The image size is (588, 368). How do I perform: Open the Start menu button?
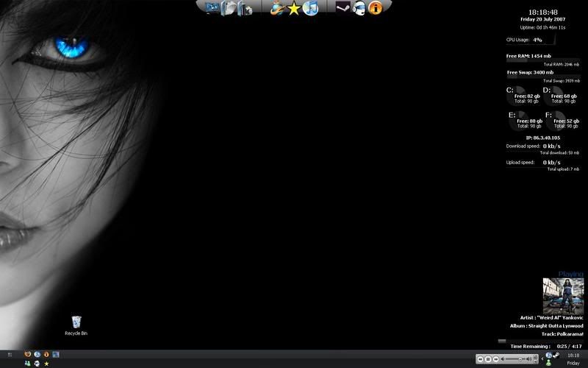pyautogui.click(x=9, y=355)
